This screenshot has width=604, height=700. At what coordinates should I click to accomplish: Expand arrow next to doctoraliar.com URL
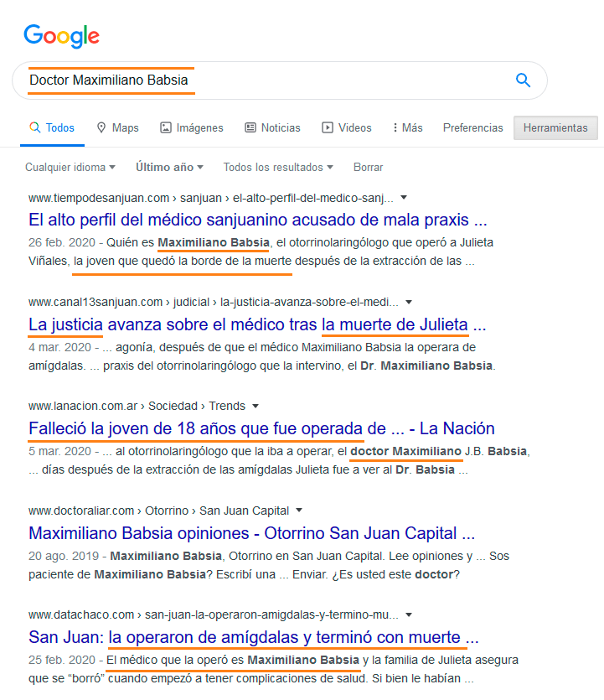click(299, 511)
